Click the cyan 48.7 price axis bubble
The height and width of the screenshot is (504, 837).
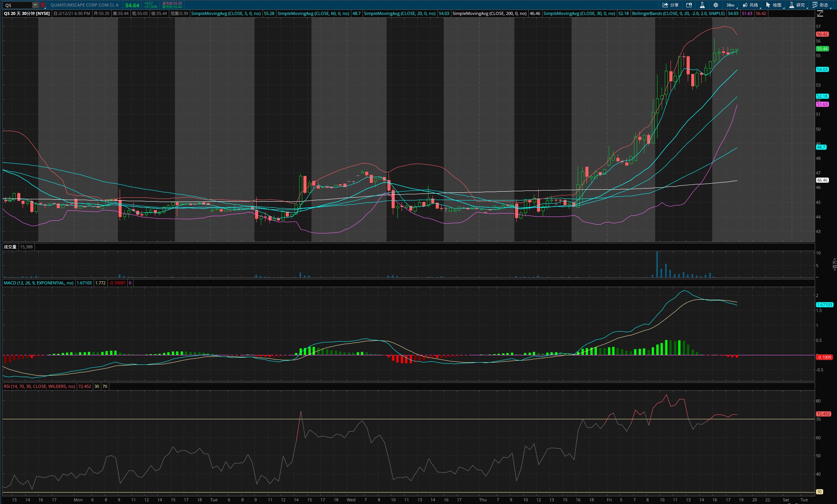pos(821,147)
